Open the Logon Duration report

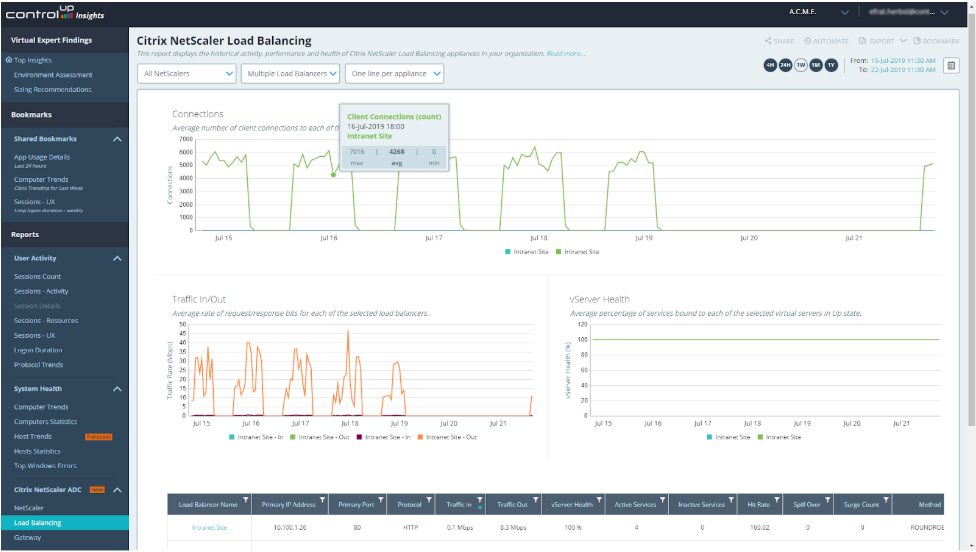tap(38, 350)
